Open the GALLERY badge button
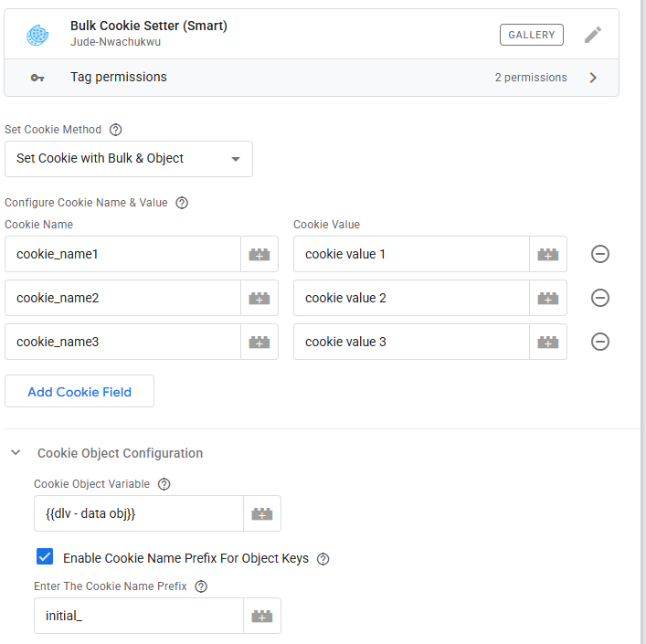The width and height of the screenshot is (646, 644). click(532, 35)
